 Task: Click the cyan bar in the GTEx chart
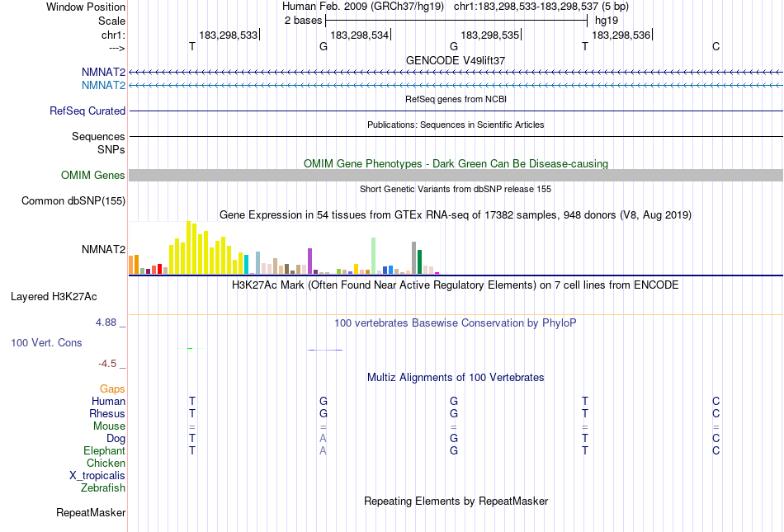tap(246, 264)
